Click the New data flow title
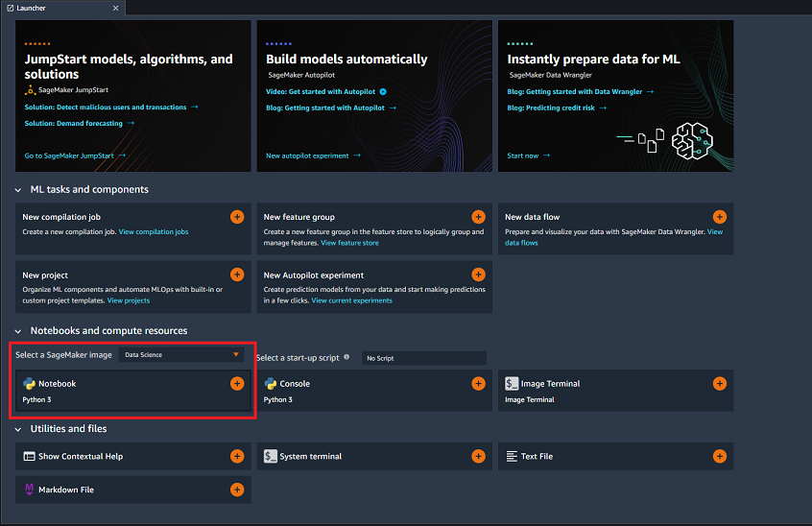The image size is (812, 526). (532, 217)
